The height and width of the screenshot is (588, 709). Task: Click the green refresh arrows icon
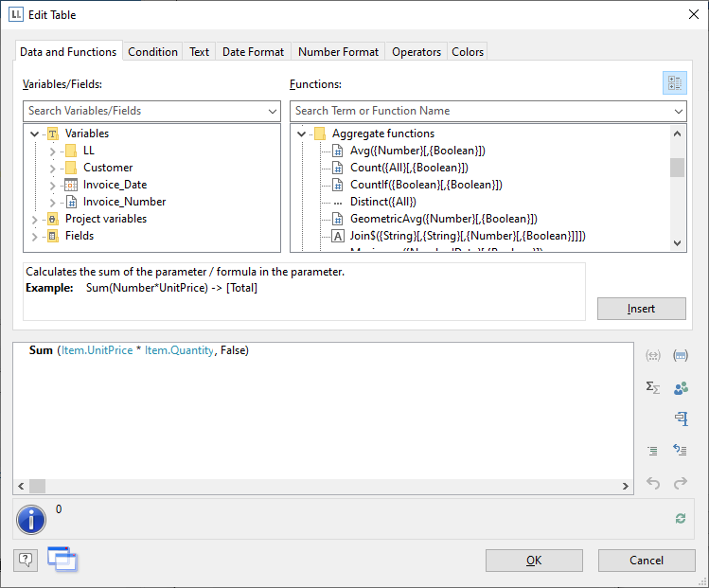click(680, 518)
